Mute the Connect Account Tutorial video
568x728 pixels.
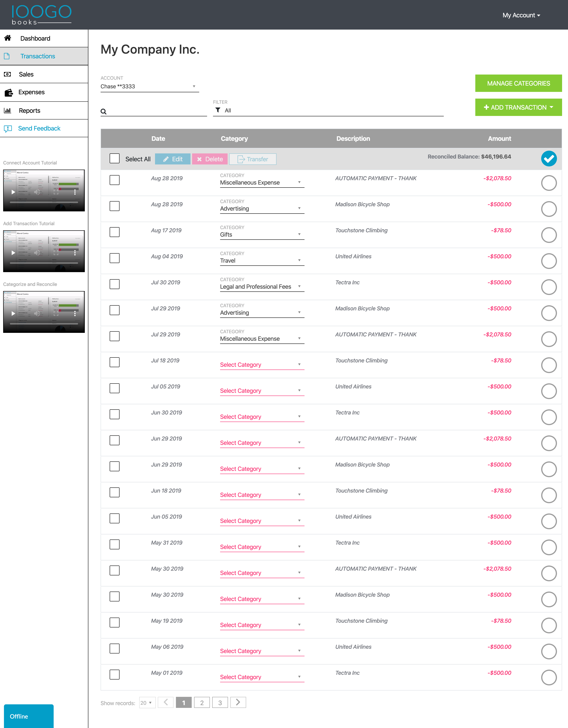[37, 192]
